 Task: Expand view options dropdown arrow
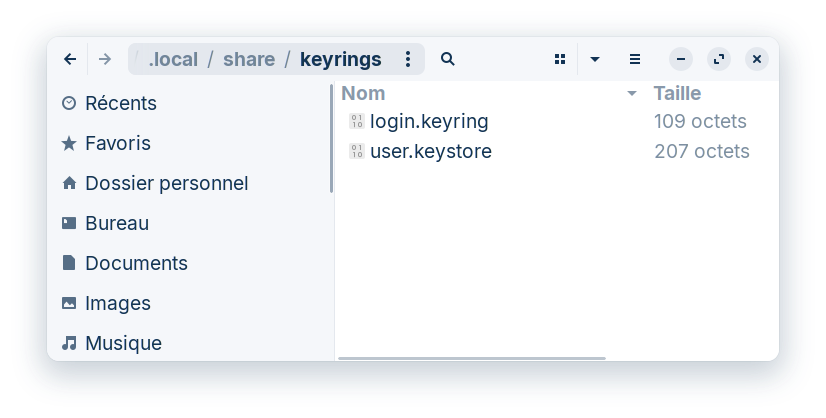tap(595, 60)
